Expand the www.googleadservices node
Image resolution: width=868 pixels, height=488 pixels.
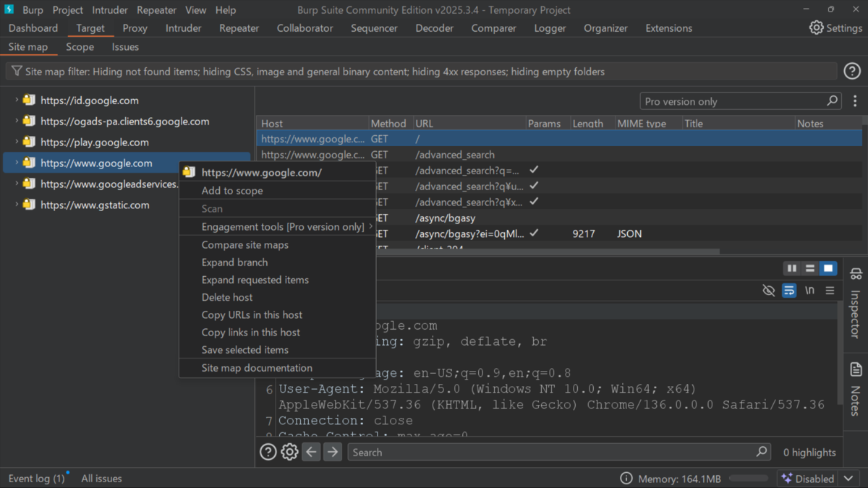[x=17, y=184]
